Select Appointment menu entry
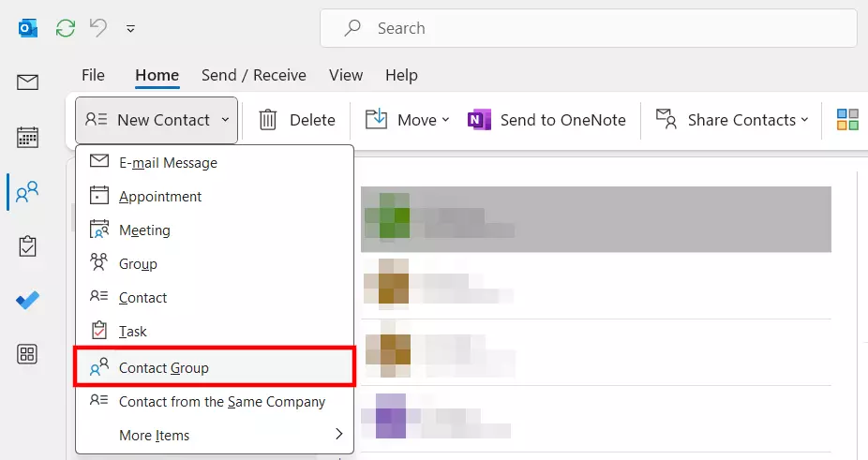The image size is (868, 460). [160, 197]
